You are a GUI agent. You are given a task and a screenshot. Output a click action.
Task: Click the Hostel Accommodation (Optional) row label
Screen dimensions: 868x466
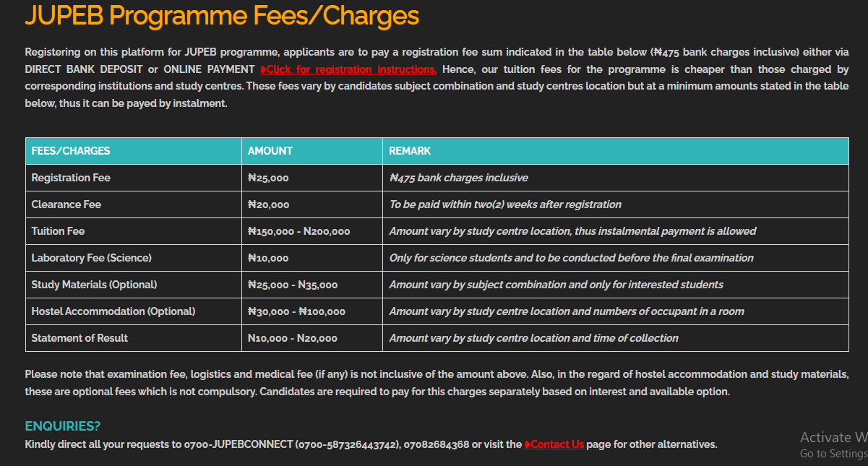113,311
